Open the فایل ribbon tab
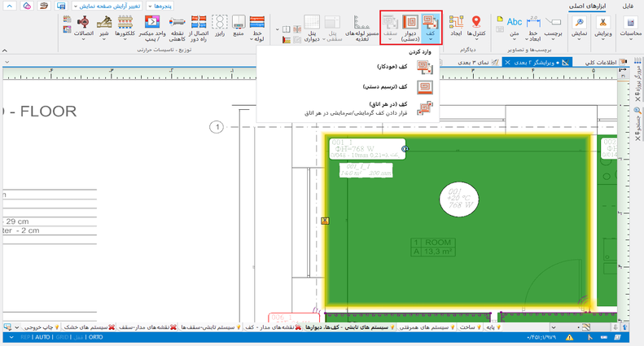The image size is (644, 346). [x=628, y=6]
